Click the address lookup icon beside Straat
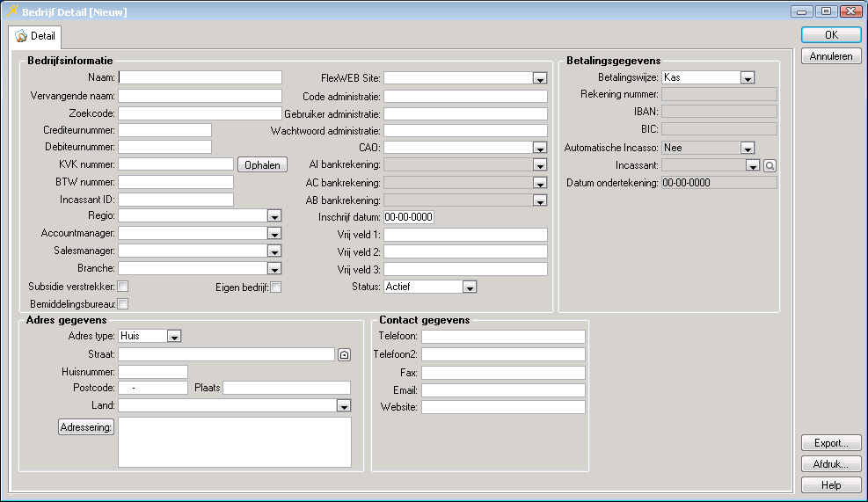The image size is (868, 502). [344, 354]
